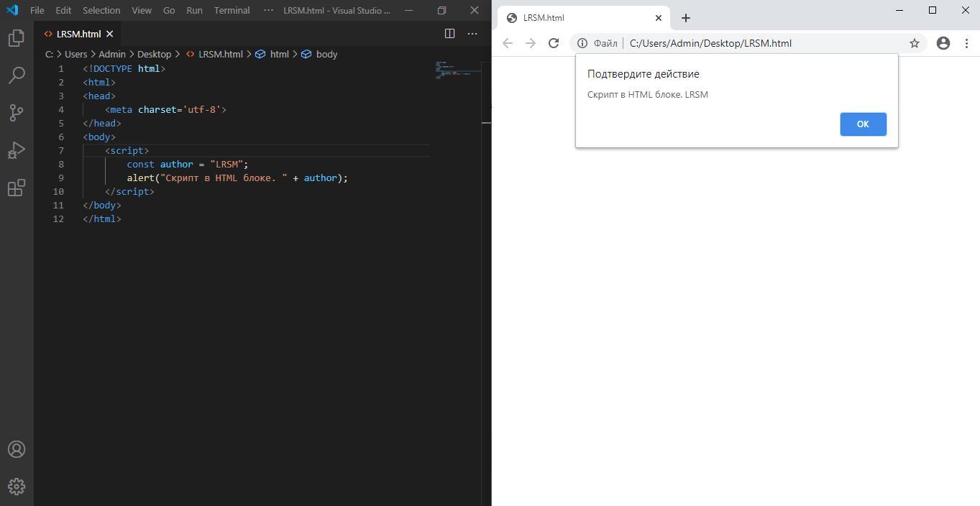Click the Users breadcrumb segment
The height and width of the screenshot is (506, 980).
pyautogui.click(x=75, y=54)
